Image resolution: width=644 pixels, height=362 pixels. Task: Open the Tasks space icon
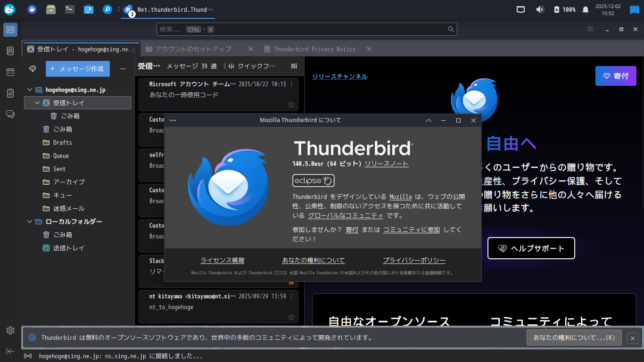coord(10,93)
